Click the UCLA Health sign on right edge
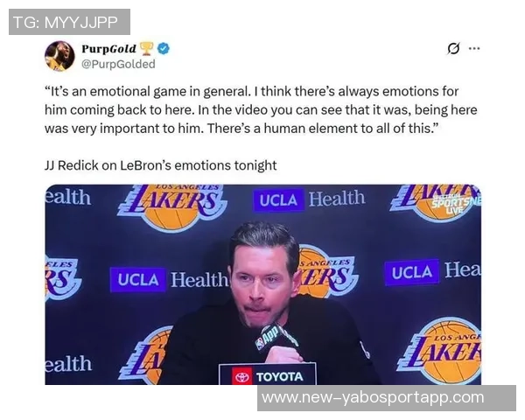This screenshot has height=420, width=525. (434, 272)
